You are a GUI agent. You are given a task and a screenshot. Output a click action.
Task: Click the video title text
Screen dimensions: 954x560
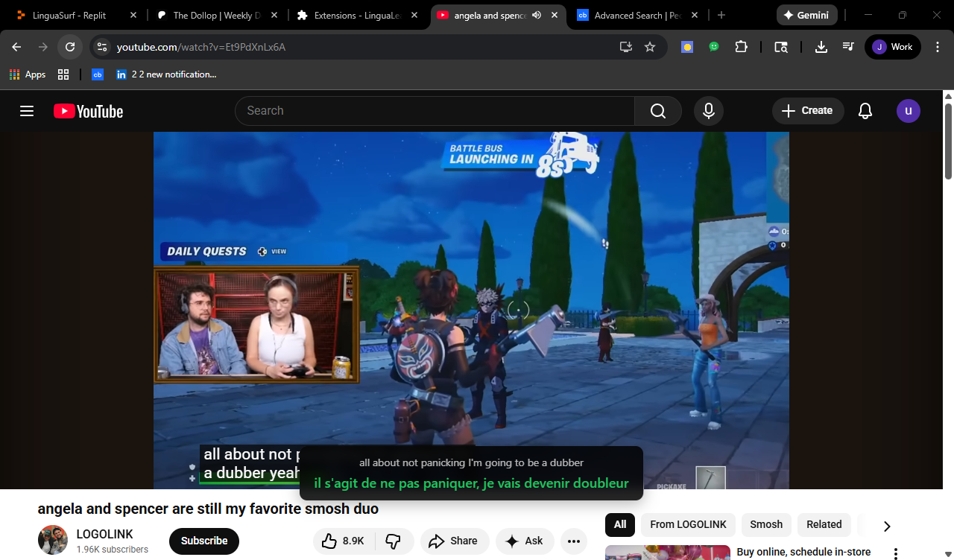tap(208, 509)
